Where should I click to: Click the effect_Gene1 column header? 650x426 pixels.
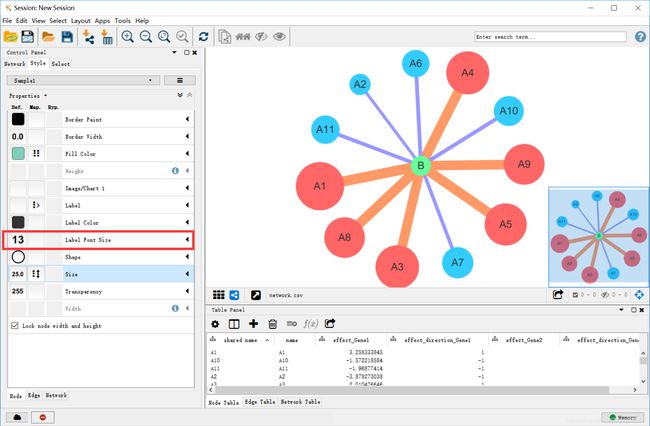(351, 340)
